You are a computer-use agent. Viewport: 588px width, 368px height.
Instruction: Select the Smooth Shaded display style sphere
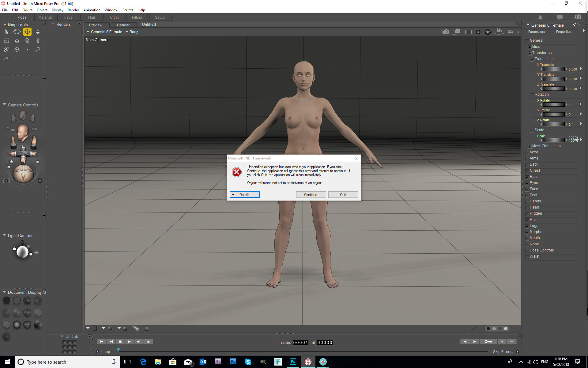17,325
